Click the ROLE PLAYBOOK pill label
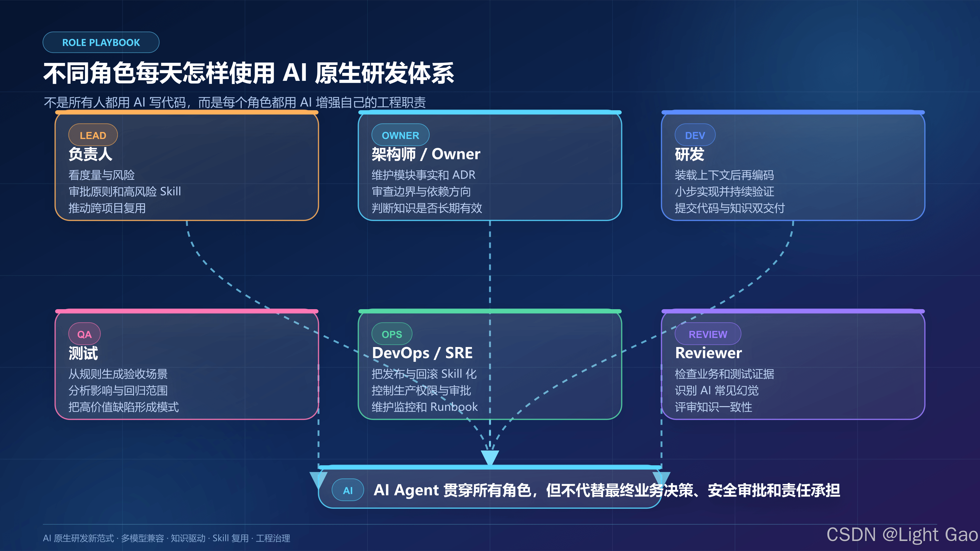 (101, 42)
